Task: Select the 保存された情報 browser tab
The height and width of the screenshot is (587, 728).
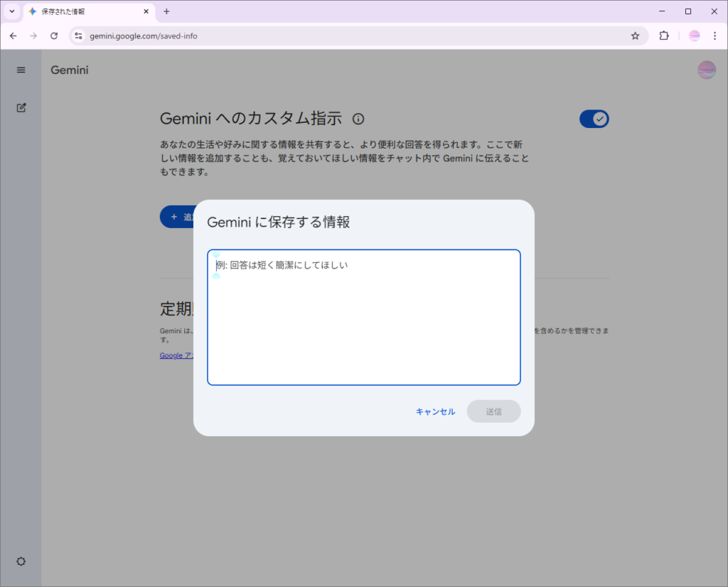Action: pos(85,11)
